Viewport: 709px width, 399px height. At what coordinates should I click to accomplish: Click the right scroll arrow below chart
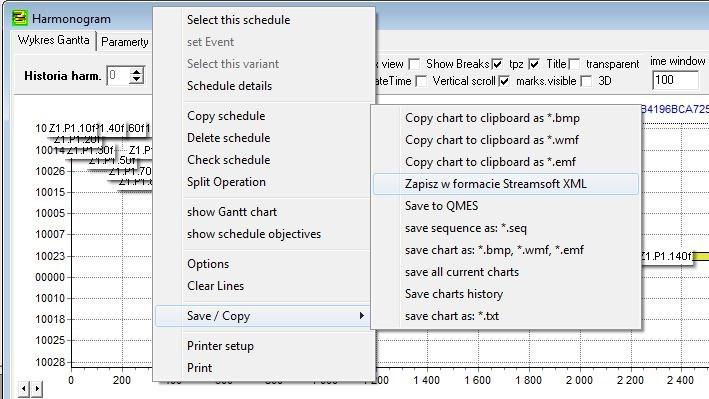click(x=38, y=388)
